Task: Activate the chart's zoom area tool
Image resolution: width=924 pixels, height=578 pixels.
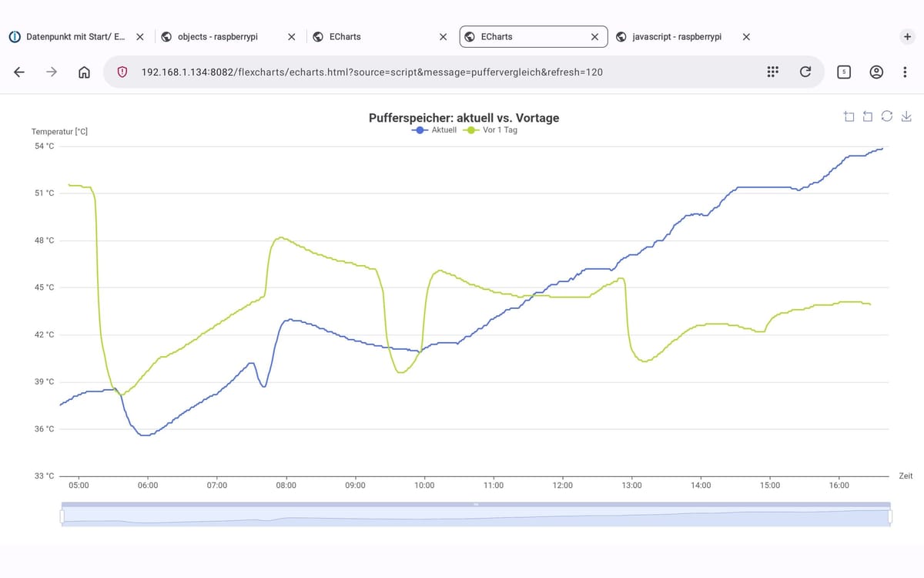Action: pos(849,116)
